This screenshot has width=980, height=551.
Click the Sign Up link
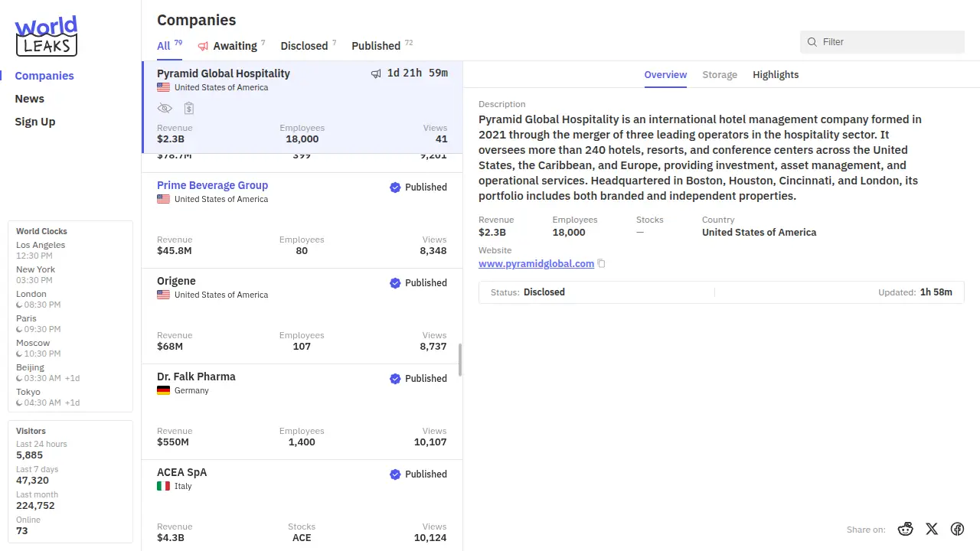[35, 122]
